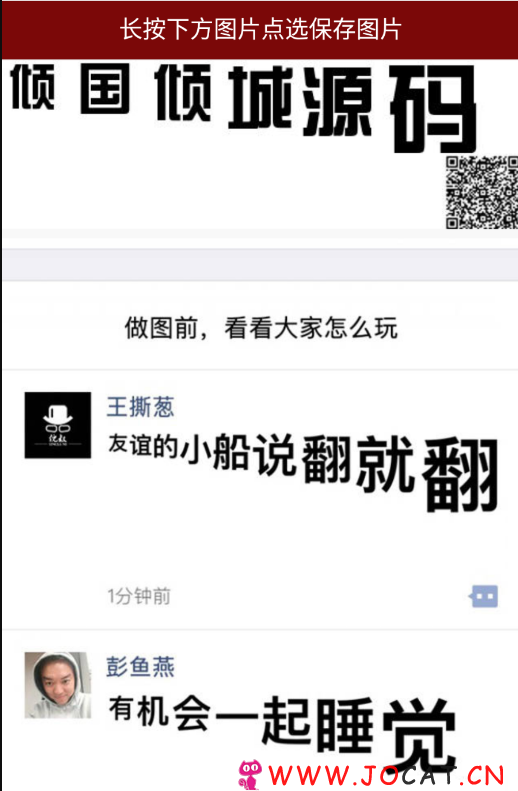Open the 彭鱼燕 username link
The height and width of the screenshot is (791, 518).
pyautogui.click(x=140, y=666)
